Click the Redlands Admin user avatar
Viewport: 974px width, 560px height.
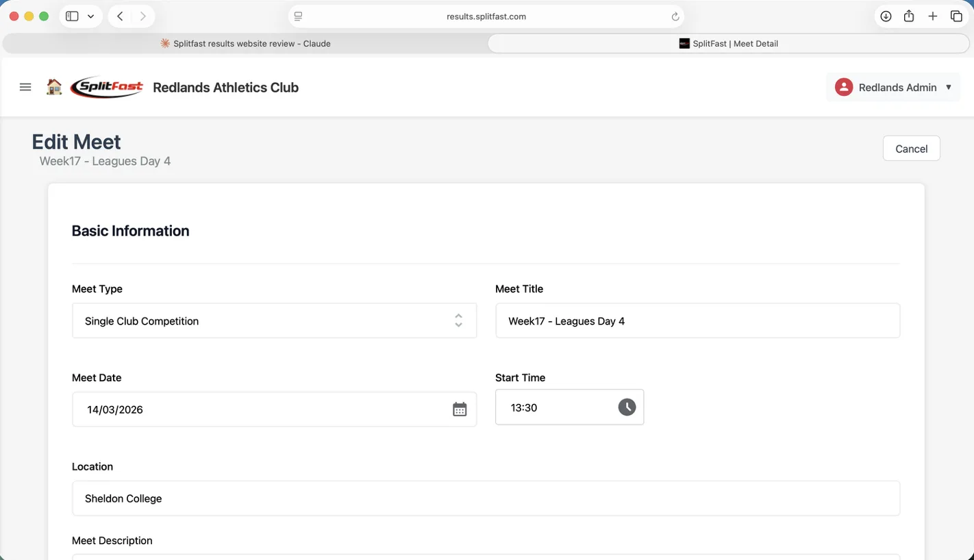coord(844,87)
